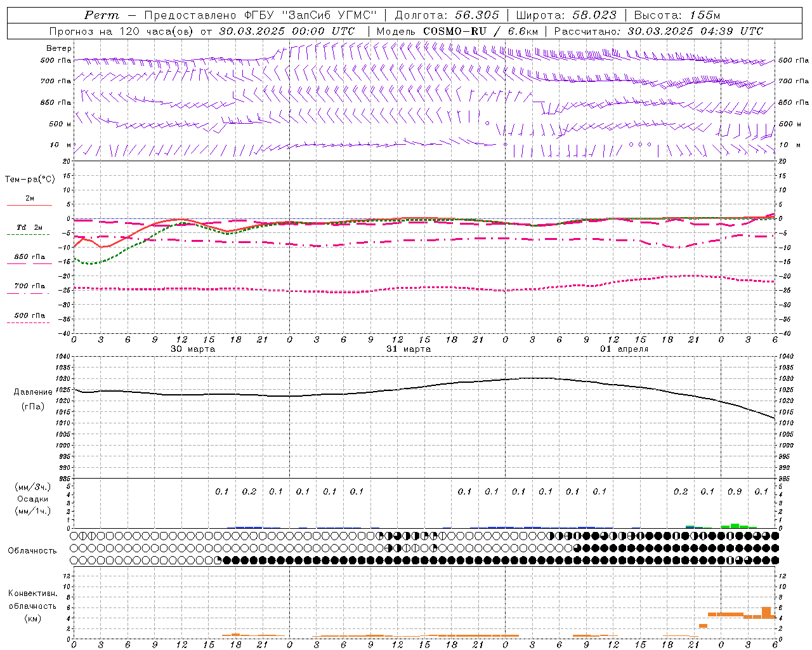The image size is (812, 650).
Task: Click "1040" on the left pressure axis
Action: coord(62,357)
